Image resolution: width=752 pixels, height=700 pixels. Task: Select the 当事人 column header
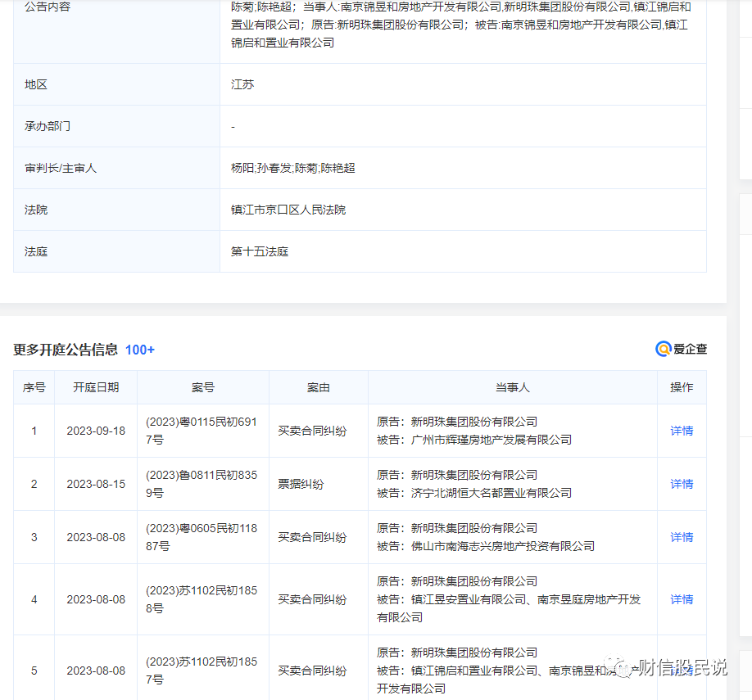point(513,387)
